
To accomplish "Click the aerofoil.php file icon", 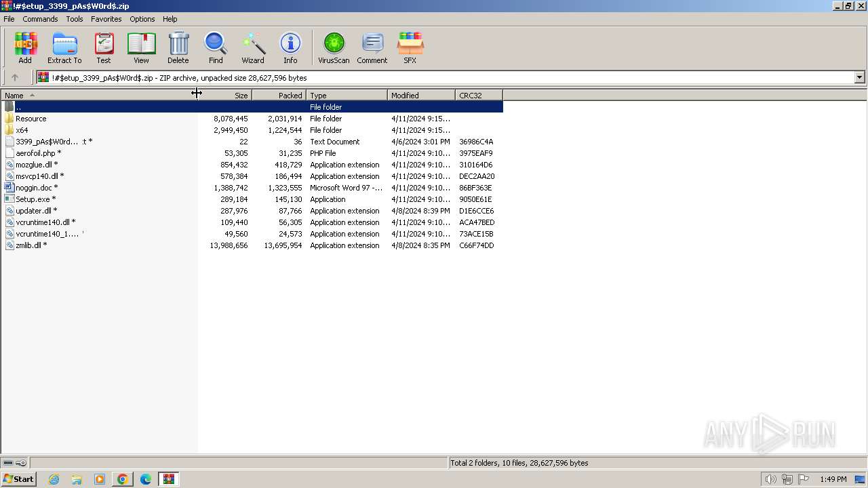I will coord(9,153).
